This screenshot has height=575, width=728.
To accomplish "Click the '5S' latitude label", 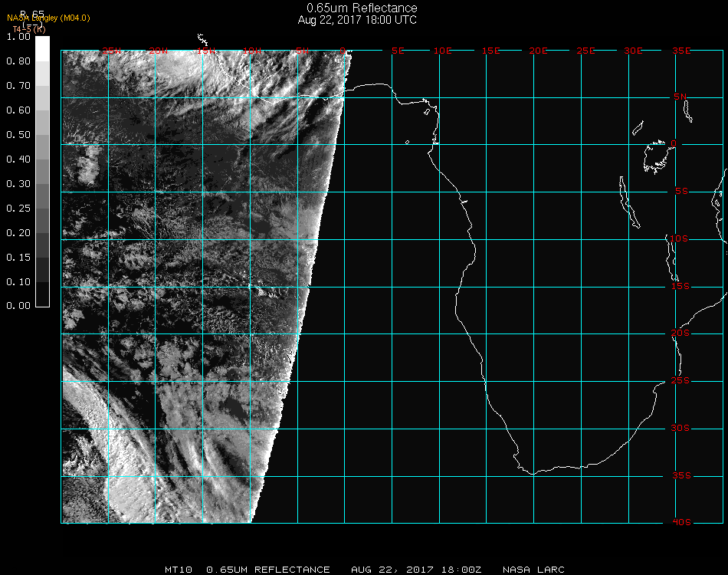I will (681, 192).
